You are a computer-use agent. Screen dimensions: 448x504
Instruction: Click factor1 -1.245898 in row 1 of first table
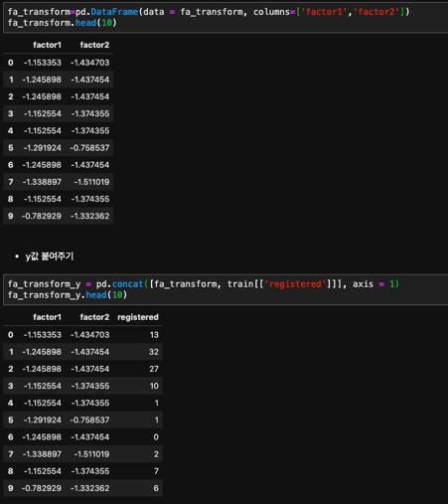(42, 80)
